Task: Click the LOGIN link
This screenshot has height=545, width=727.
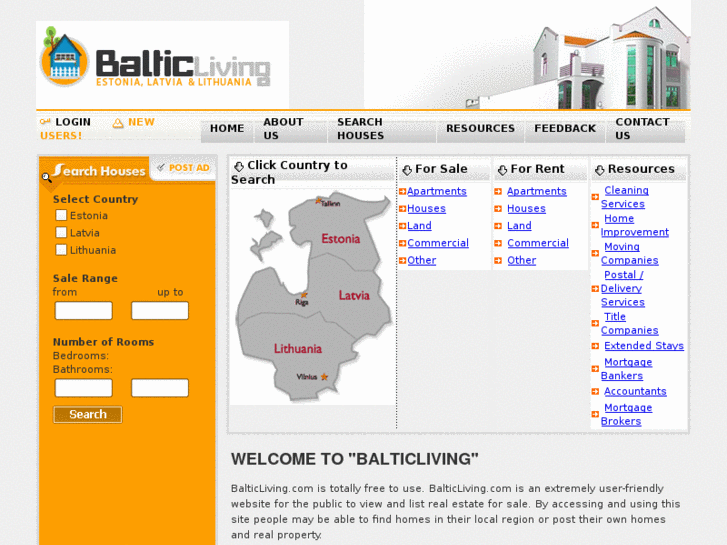Action: click(x=73, y=122)
